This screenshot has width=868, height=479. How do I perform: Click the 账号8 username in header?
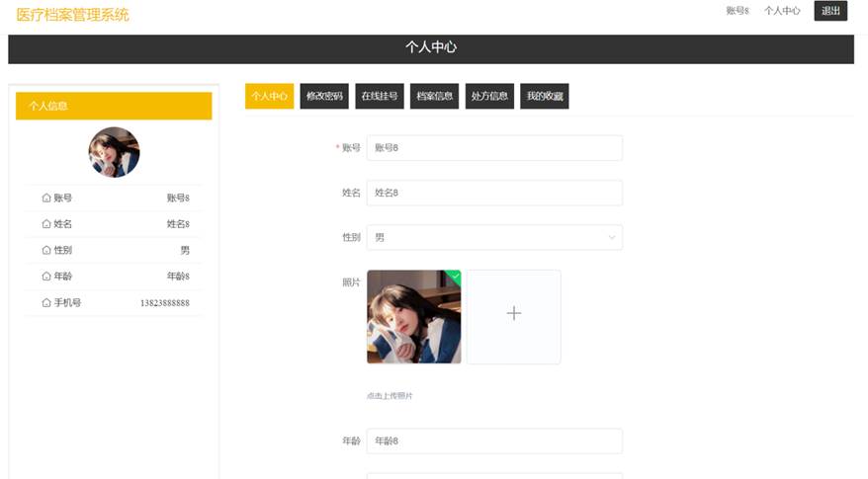tap(738, 11)
